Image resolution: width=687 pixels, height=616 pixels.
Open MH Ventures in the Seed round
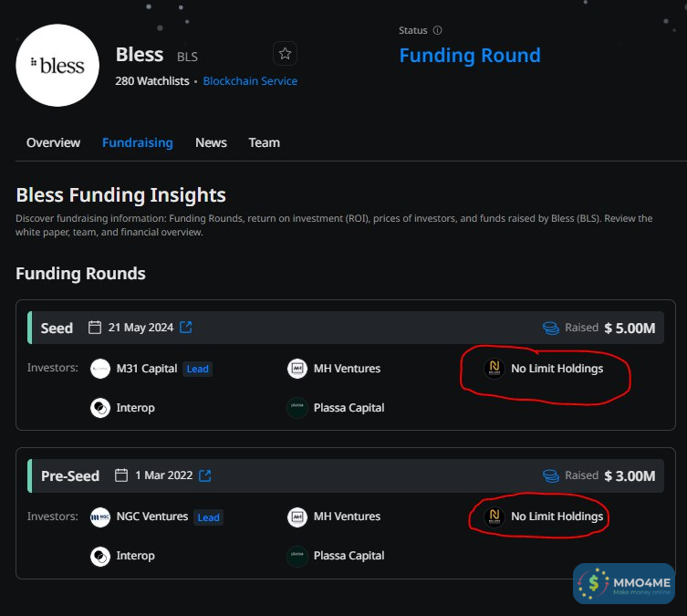[347, 369]
